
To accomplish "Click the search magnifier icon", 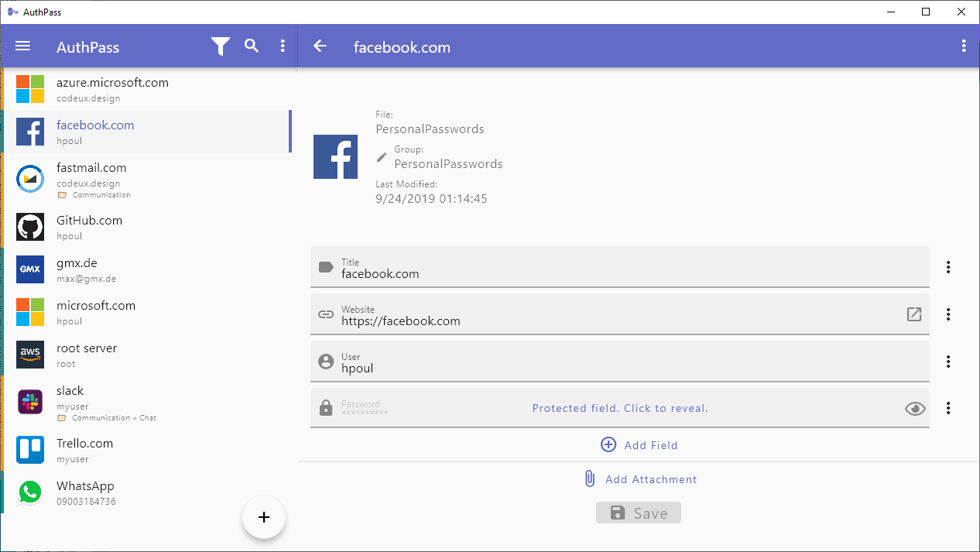I will (252, 46).
